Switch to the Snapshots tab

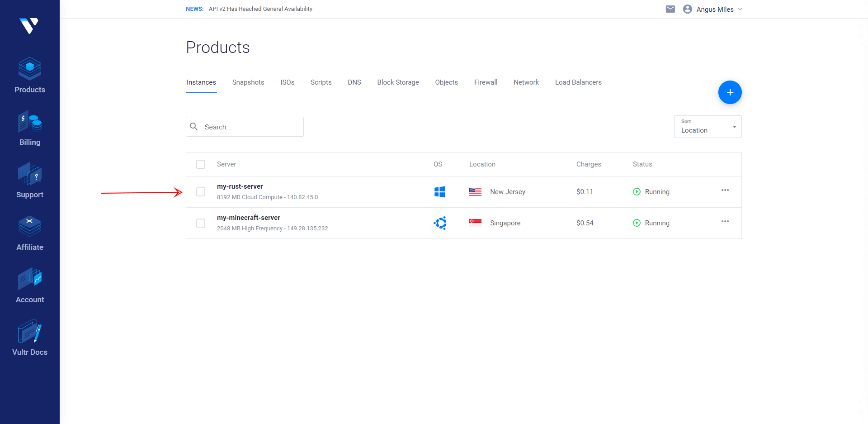coord(248,82)
